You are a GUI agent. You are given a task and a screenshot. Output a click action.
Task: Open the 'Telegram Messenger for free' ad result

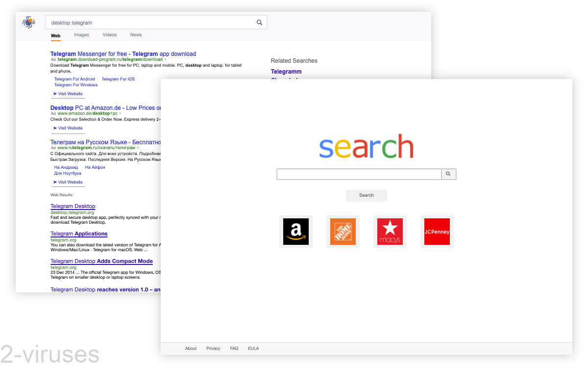click(123, 53)
